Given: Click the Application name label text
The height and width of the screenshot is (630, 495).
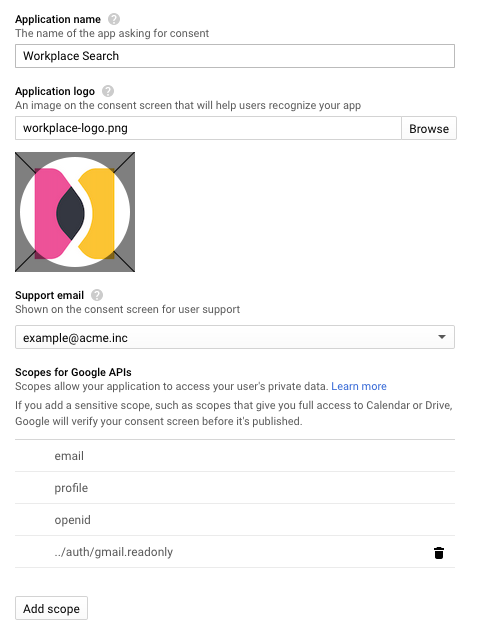Looking at the screenshot, I should tap(58, 19).
